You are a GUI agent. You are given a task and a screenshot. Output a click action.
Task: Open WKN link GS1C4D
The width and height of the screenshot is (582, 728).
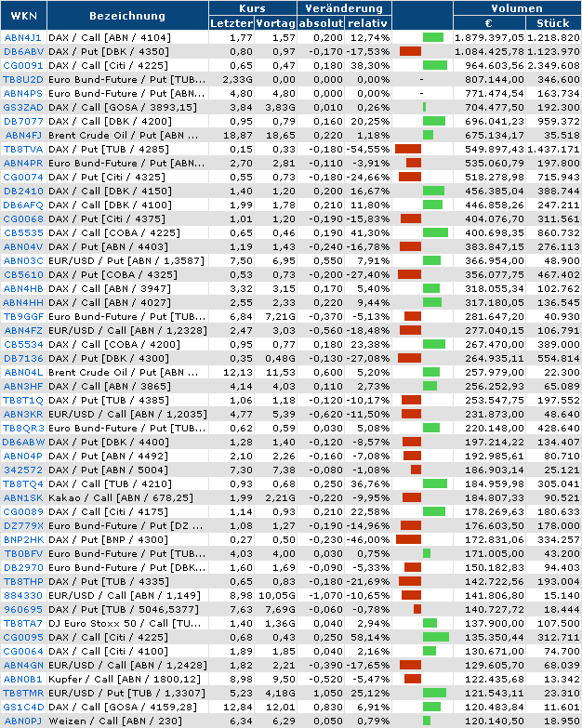point(23,707)
